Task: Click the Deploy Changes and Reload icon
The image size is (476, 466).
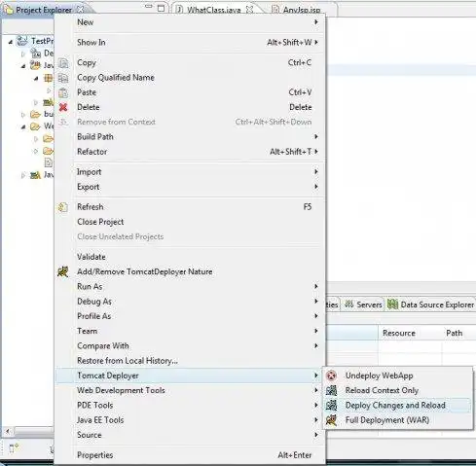Action: [x=331, y=406]
